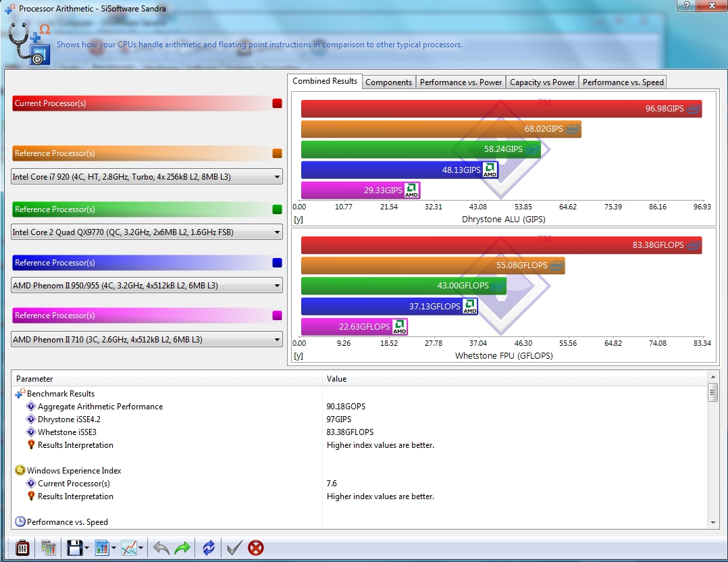Click the diamond icon beside Whetstone iSSE3

click(x=31, y=432)
